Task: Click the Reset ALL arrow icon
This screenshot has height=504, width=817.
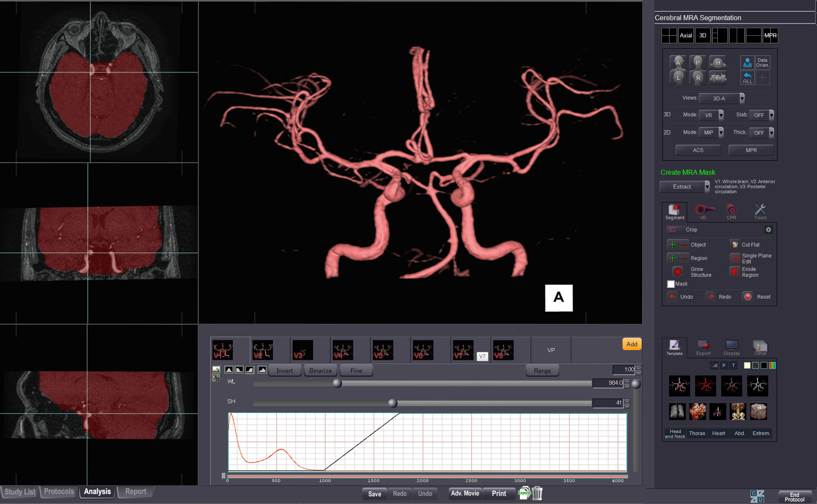Action: coord(747,78)
